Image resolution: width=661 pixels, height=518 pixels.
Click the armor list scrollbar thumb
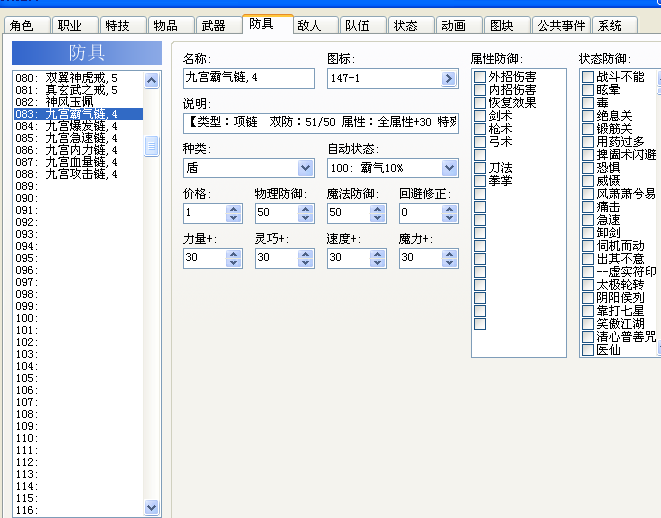[x=151, y=146]
